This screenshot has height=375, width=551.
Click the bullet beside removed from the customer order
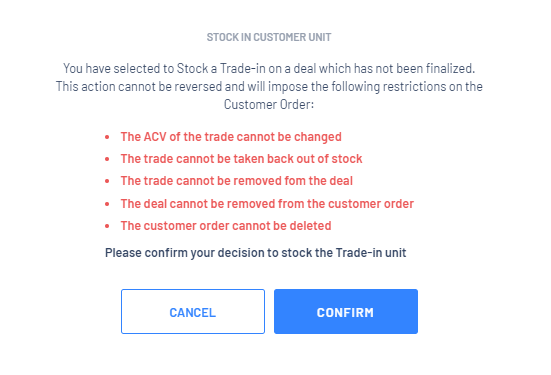coord(107,204)
